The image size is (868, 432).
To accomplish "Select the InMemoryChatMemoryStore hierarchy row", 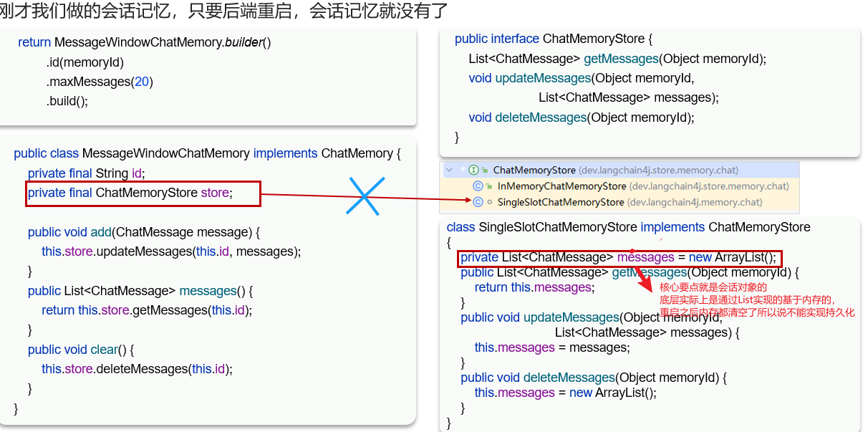I will click(619, 186).
